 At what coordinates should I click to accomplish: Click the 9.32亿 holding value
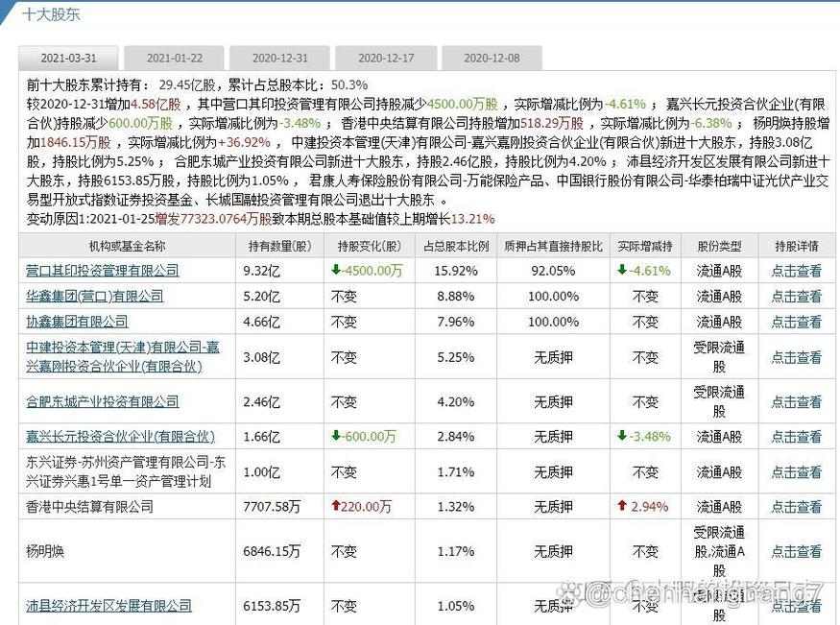[261, 271]
